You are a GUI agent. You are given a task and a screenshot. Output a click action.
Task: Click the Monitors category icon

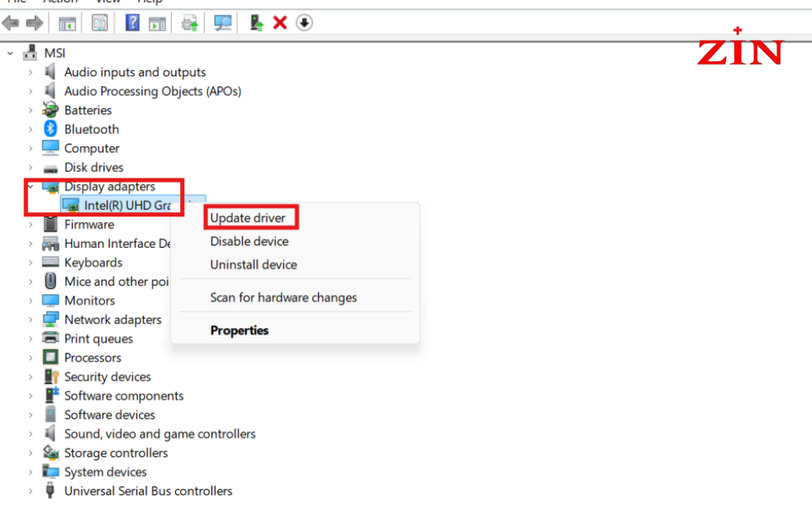pyautogui.click(x=50, y=301)
